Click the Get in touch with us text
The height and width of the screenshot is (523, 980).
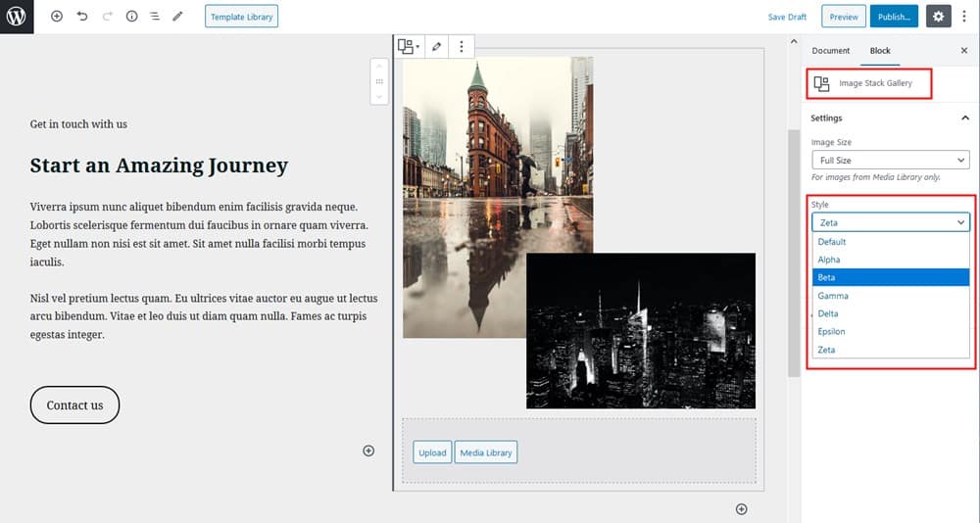[78, 124]
